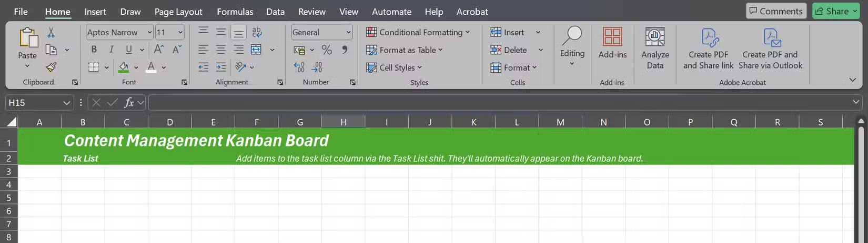Select Bottom Align icon
Image resolution: width=868 pixels, height=243 pixels.
click(x=238, y=33)
